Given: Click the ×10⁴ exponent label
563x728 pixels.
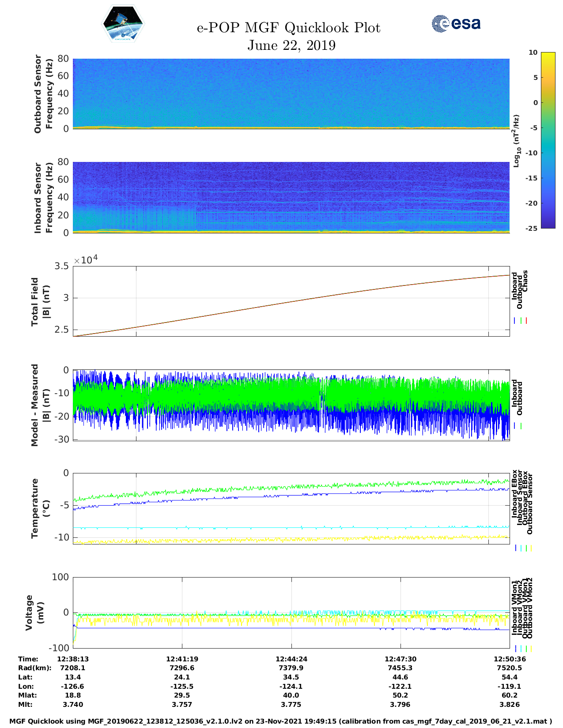Looking at the screenshot, I should 86,260.
